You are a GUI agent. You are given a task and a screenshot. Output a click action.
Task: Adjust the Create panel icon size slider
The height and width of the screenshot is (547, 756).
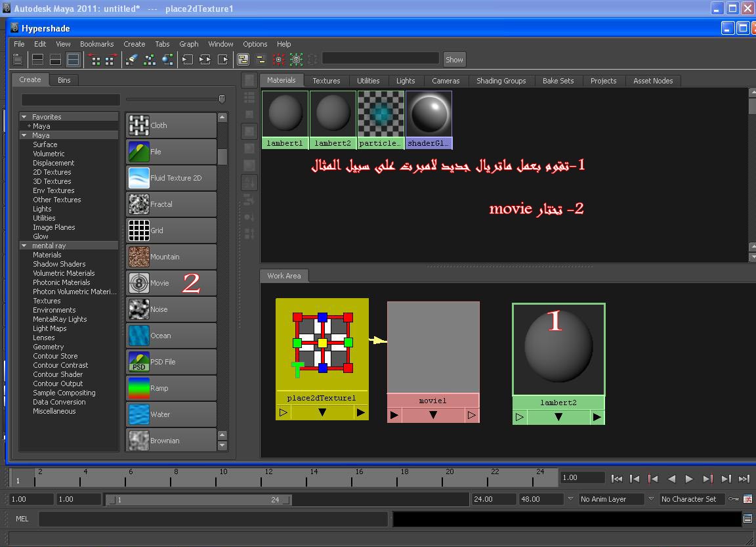click(222, 99)
